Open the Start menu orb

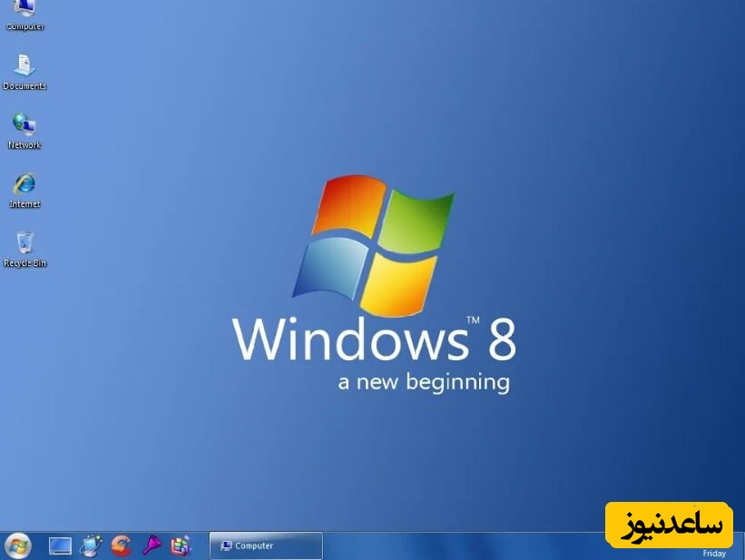tap(17, 545)
